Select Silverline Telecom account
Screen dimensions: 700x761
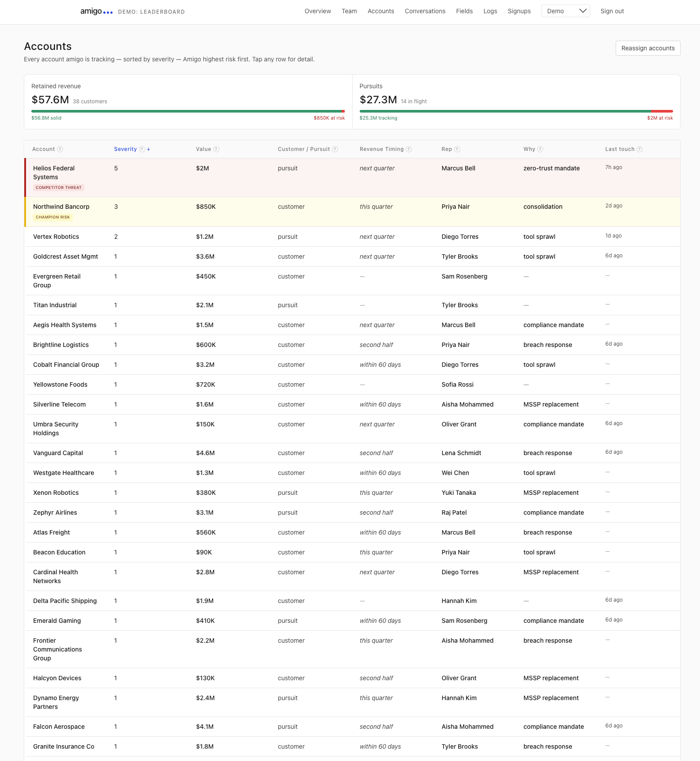tap(352, 404)
